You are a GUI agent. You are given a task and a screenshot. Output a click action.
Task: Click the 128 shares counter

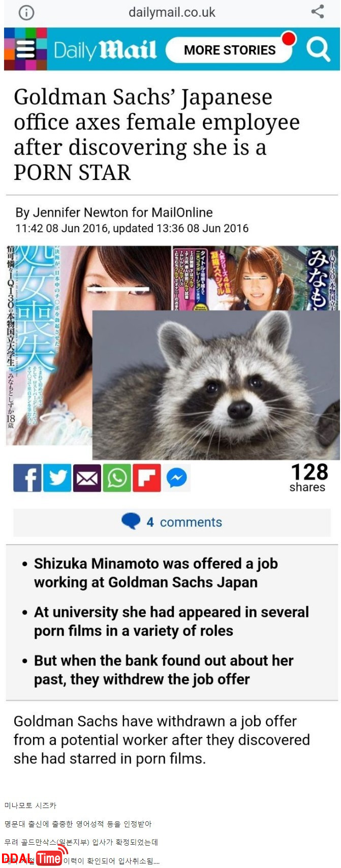[308, 478]
